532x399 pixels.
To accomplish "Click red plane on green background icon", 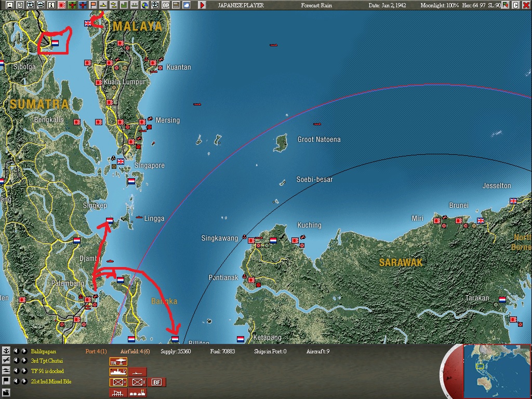I will (72, 5).
